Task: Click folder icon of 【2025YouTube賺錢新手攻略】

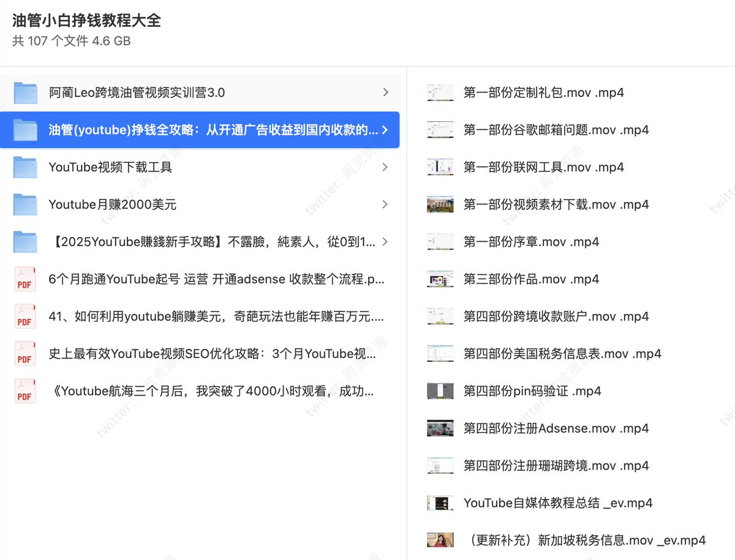Action: pos(26,242)
